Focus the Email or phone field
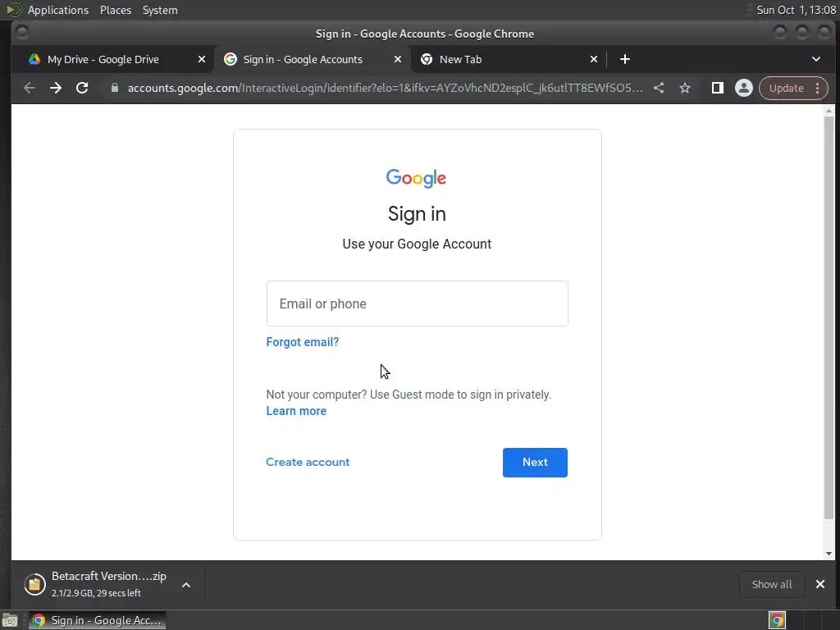The image size is (840, 630). click(418, 304)
